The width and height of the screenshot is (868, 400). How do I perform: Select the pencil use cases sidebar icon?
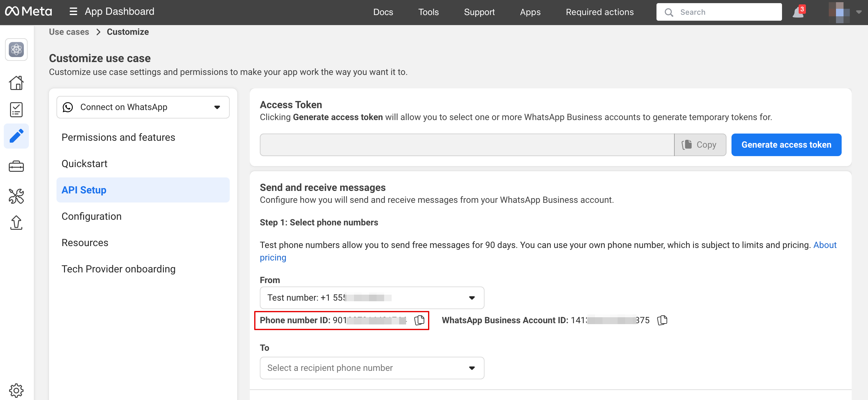16,136
